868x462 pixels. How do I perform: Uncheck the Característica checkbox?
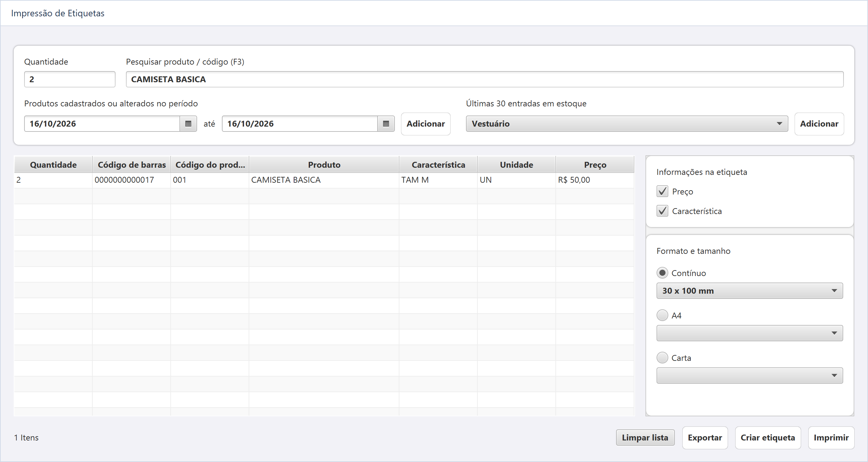click(662, 211)
